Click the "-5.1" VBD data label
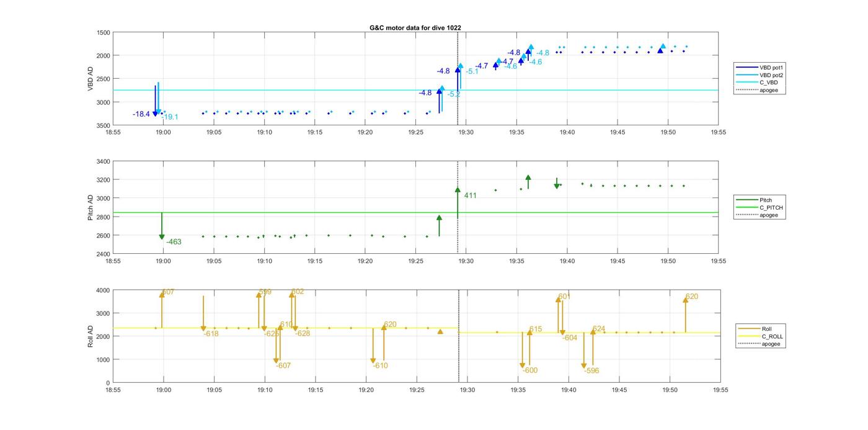Screen dimensions: 868x430 pyautogui.click(x=472, y=71)
